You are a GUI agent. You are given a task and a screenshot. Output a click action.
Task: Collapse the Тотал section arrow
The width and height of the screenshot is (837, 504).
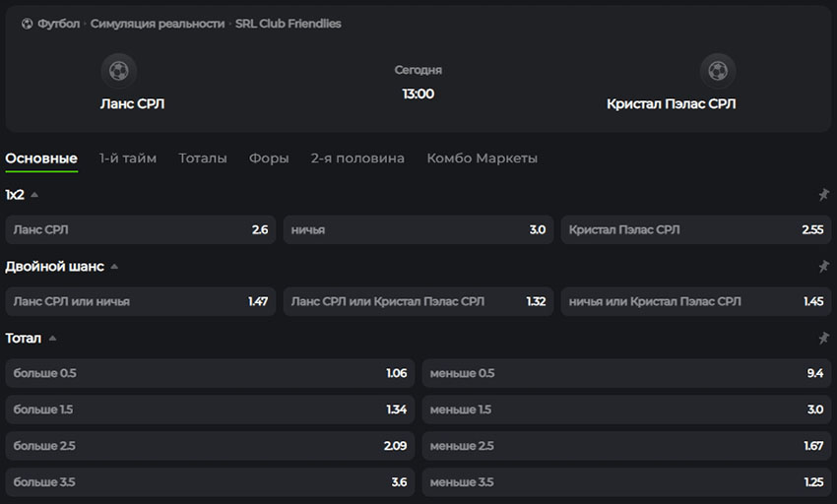click(x=52, y=338)
